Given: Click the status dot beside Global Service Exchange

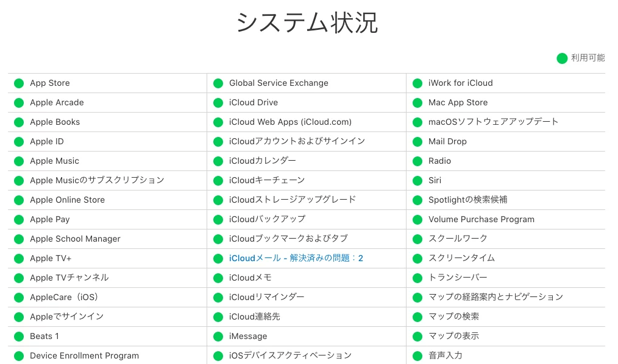Looking at the screenshot, I should [218, 83].
